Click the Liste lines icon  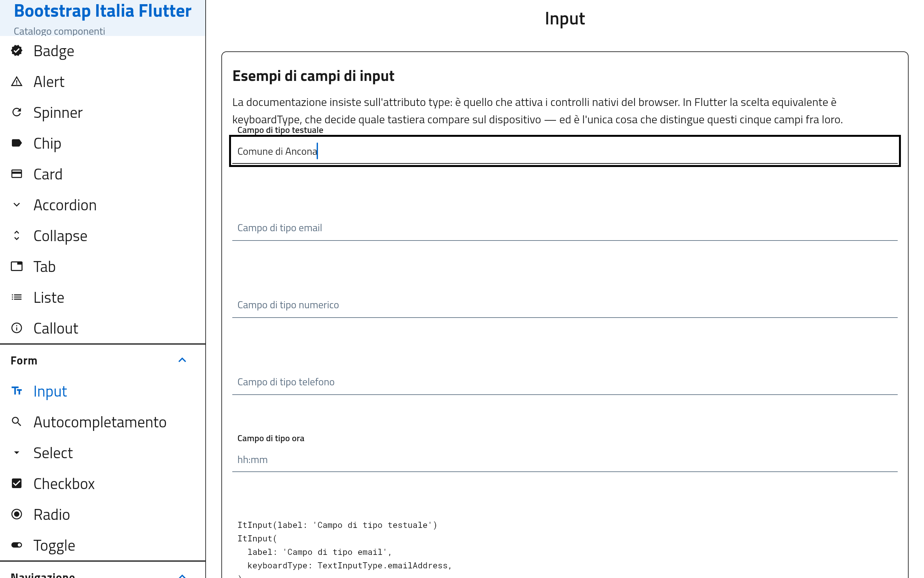tap(16, 297)
